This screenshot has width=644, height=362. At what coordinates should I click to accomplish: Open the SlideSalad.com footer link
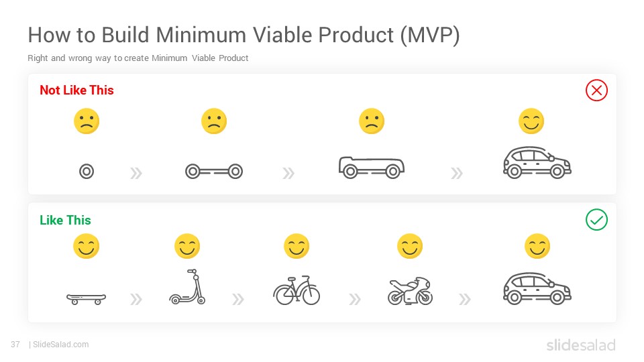tap(60, 345)
